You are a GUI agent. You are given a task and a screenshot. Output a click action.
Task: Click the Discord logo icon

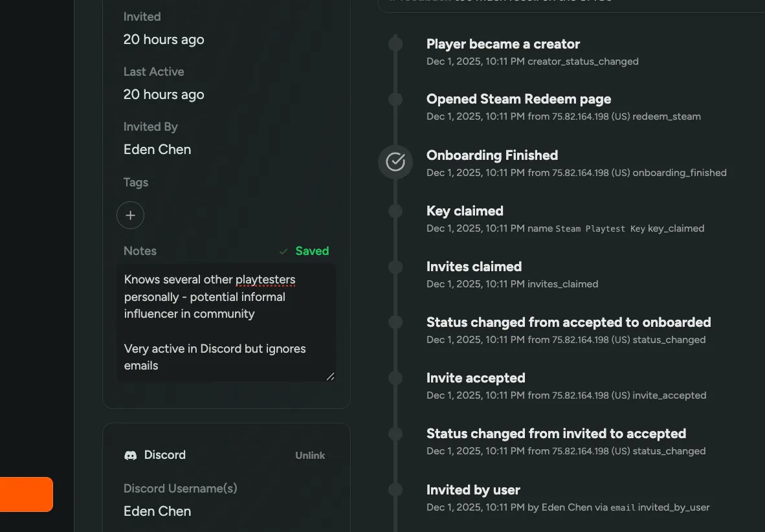click(130, 454)
